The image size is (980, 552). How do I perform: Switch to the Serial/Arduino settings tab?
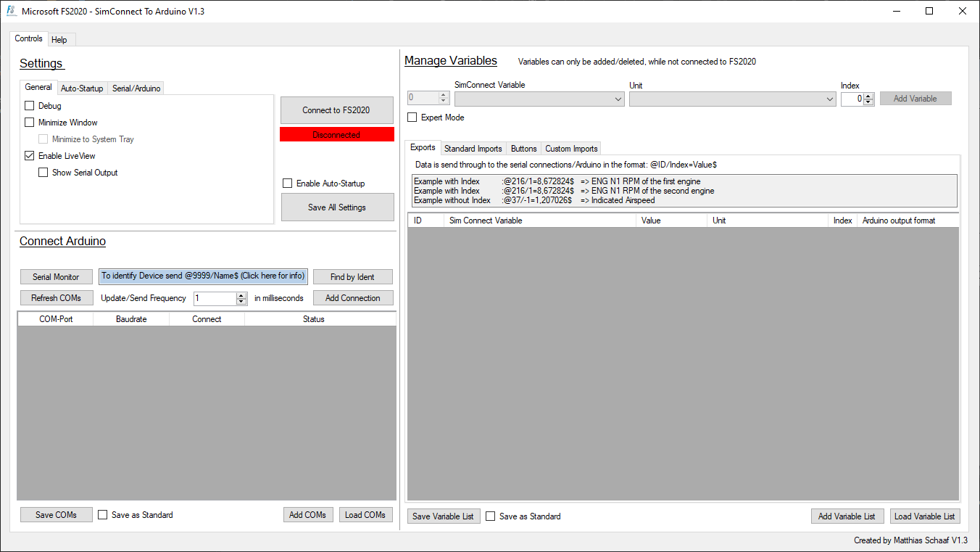tap(136, 88)
